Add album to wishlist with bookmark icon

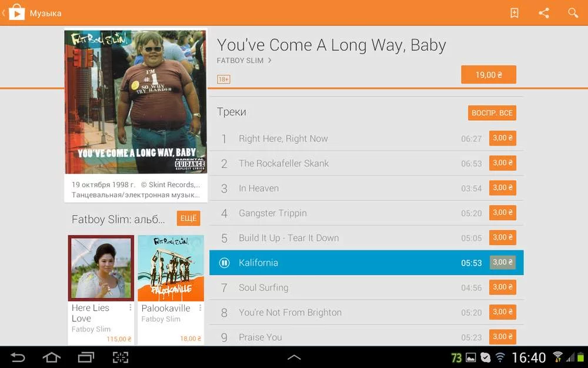[x=514, y=13]
